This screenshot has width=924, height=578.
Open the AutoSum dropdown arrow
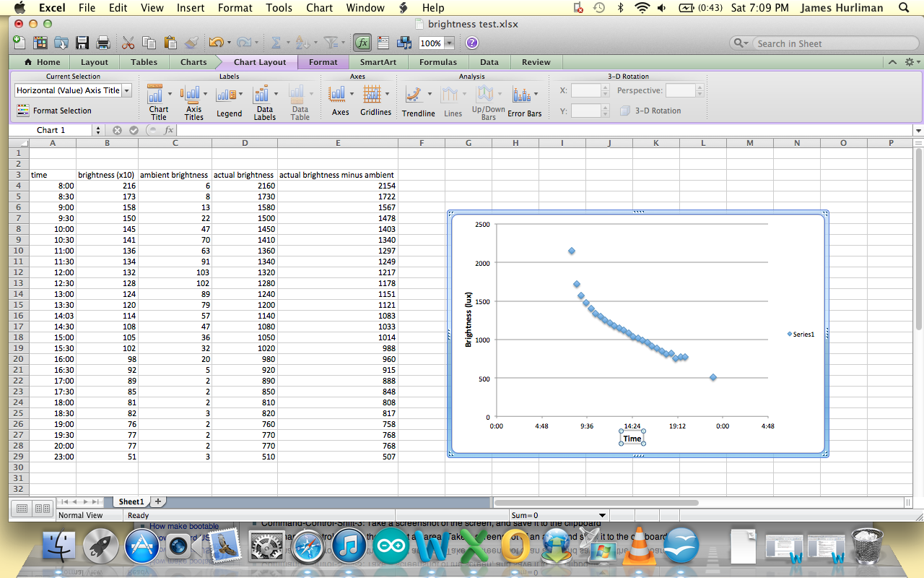pos(287,43)
